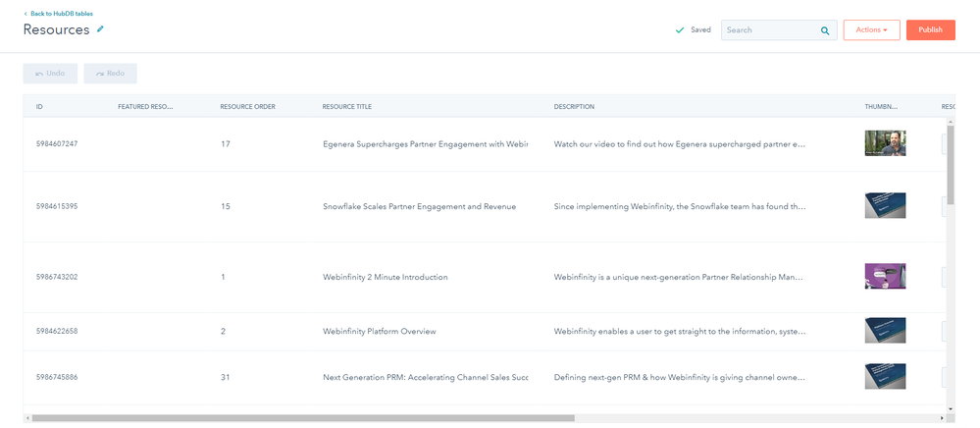Open the Egenera row thumbnail image
980x428 pixels.
[x=885, y=143]
